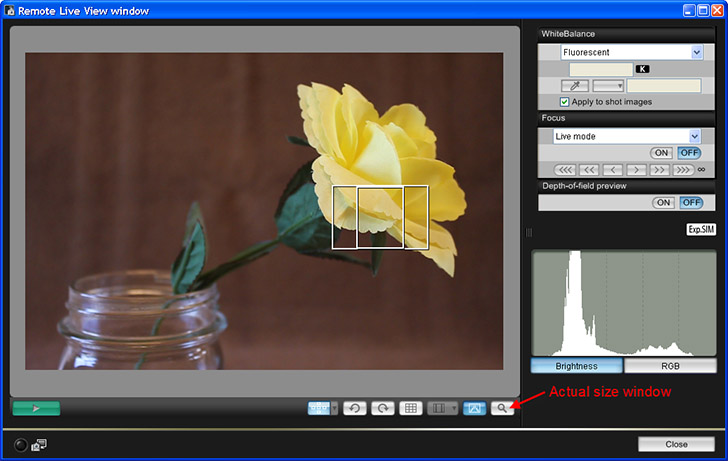The height and width of the screenshot is (461, 728).
Task: Click the fit-to-window view icon
Action: pyautogui.click(x=474, y=408)
